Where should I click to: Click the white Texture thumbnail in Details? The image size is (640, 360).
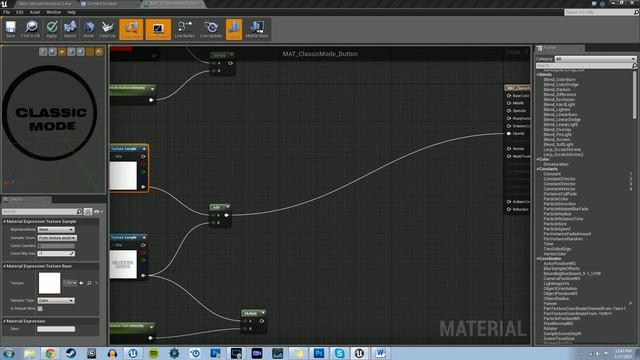coord(49,283)
